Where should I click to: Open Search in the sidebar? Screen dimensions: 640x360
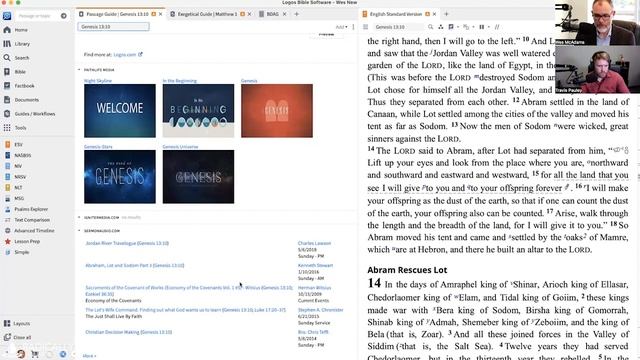pos(17,58)
